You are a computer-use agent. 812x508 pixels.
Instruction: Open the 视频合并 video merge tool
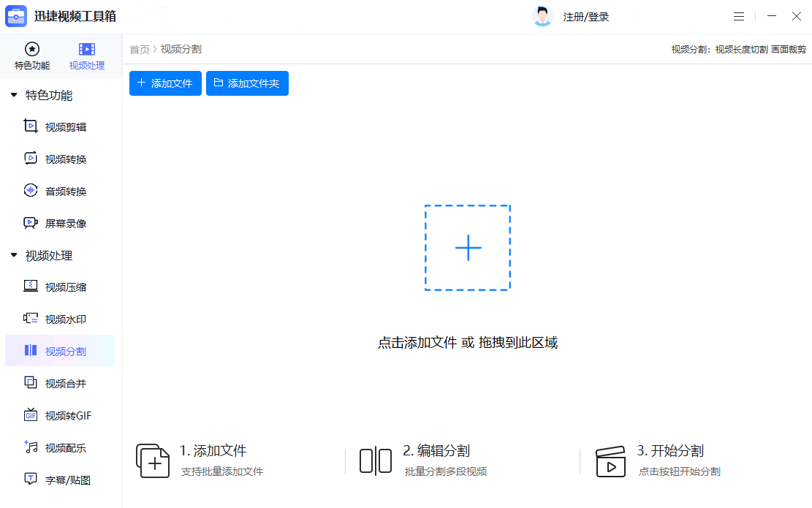coord(65,384)
